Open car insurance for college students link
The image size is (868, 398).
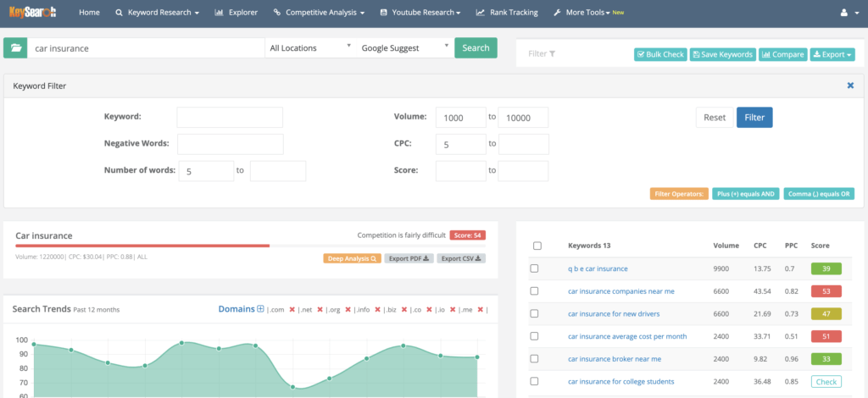(621, 381)
